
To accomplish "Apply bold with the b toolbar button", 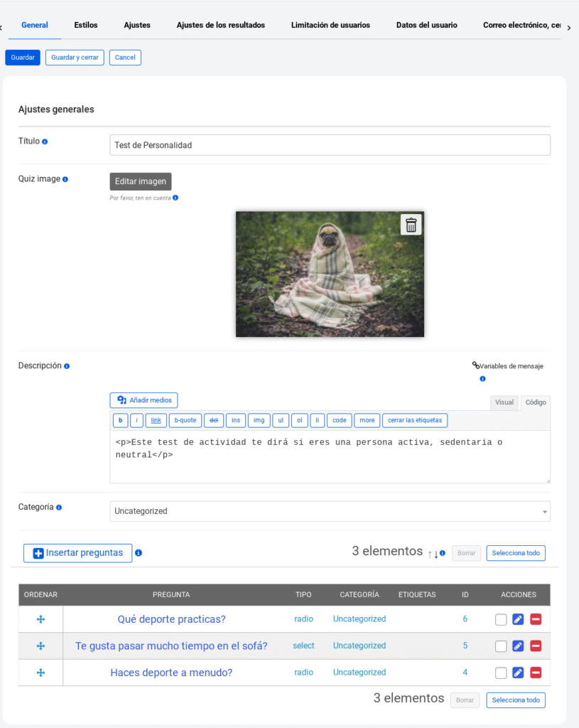I will coord(121,420).
